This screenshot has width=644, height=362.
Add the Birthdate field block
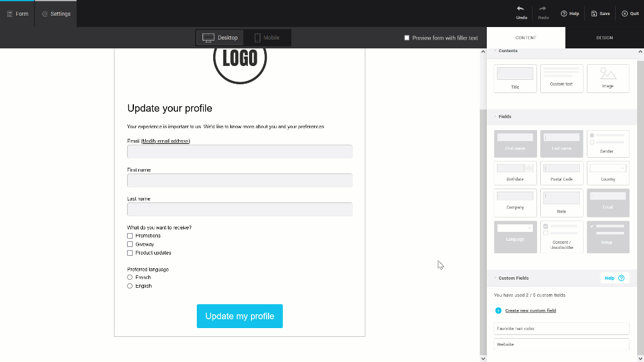[515, 172]
